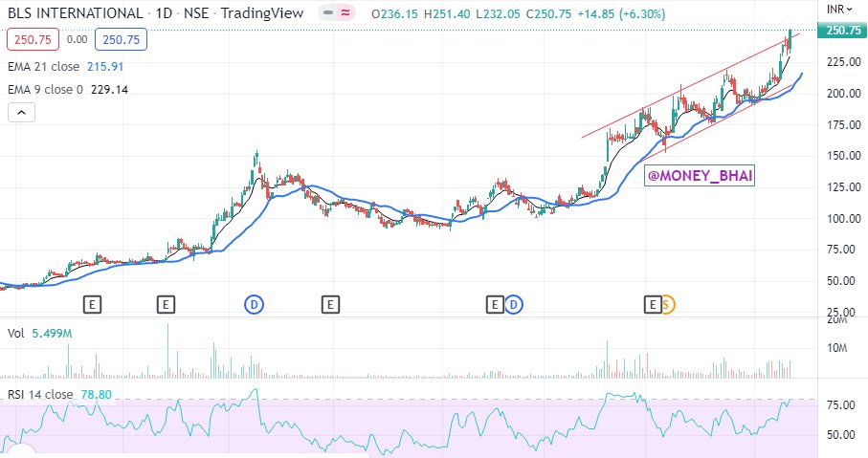Image resolution: width=868 pixels, height=458 pixels.
Task: Click the pink approximate-data ≈ icon
Action: tap(346, 12)
